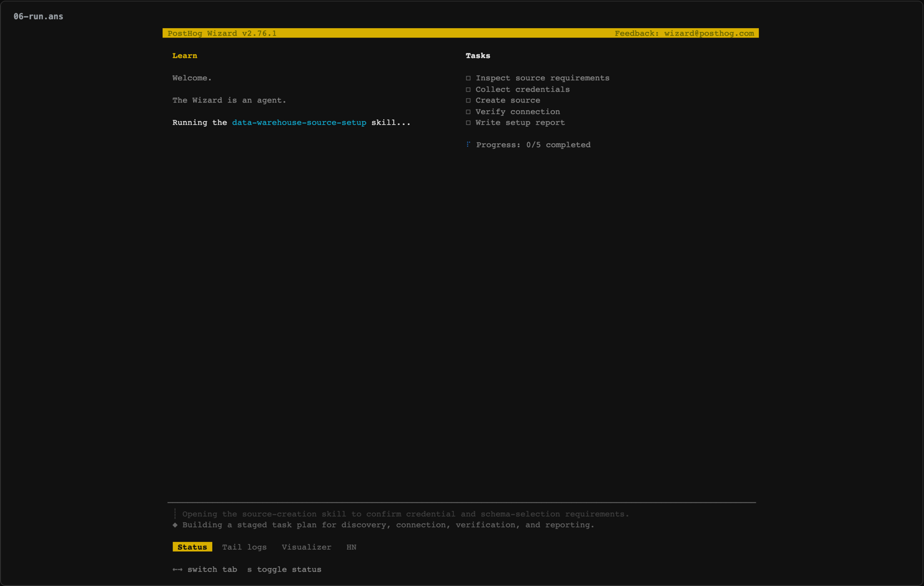Click the diamond bullet beside Building a staged task plan
This screenshot has height=586, width=924.
coord(175,525)
